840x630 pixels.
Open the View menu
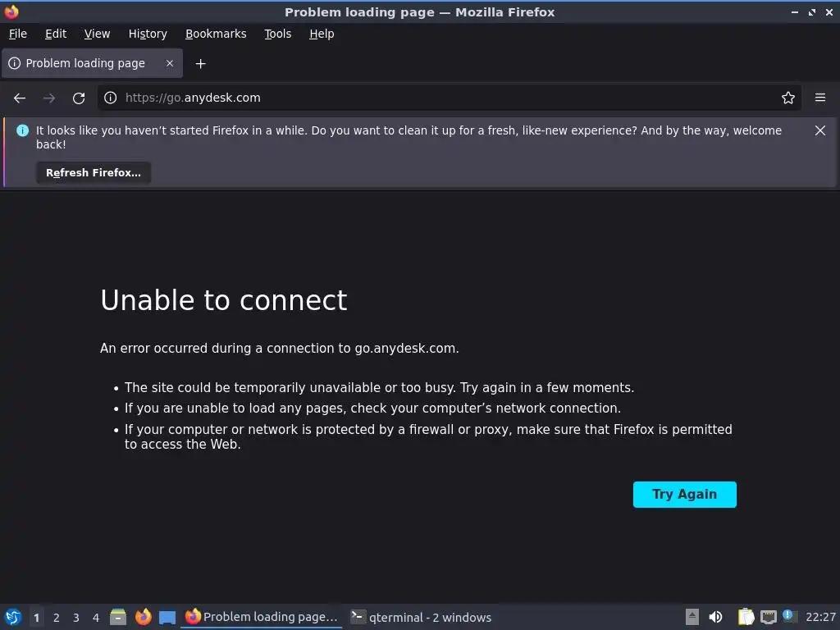[97, 34]
